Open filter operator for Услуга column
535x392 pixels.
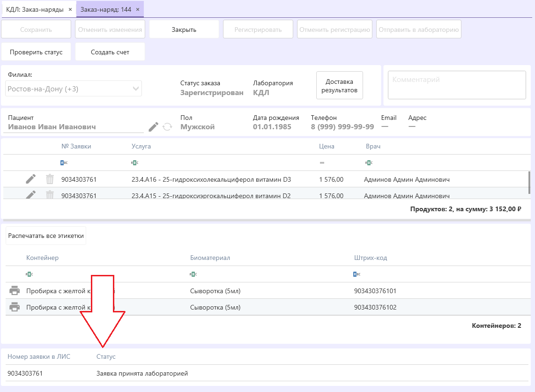point(134,163)
